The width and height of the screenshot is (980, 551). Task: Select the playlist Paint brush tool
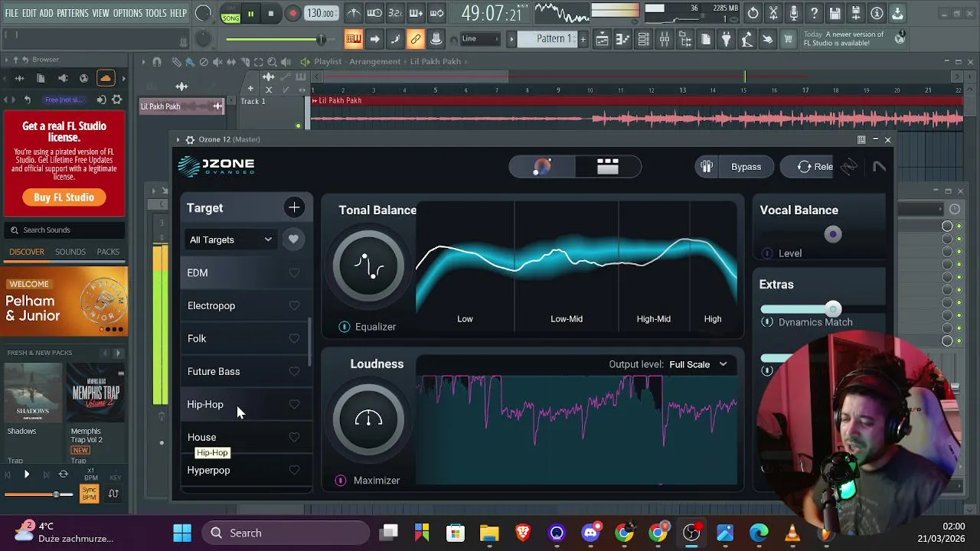(191, 62)
